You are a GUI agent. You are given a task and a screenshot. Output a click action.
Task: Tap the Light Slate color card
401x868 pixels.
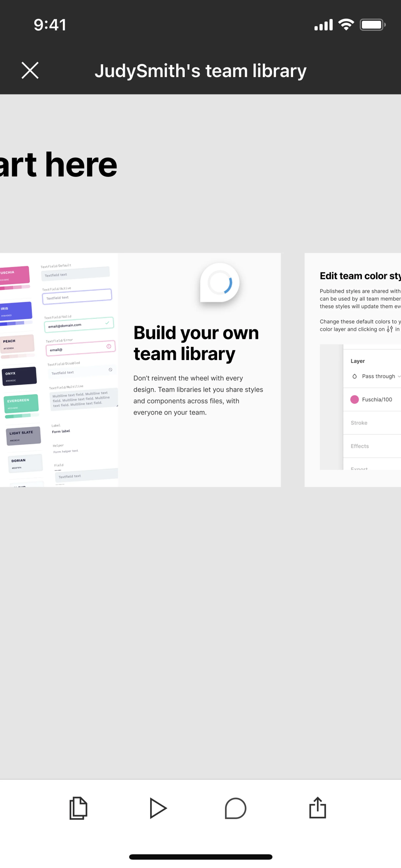23,435
